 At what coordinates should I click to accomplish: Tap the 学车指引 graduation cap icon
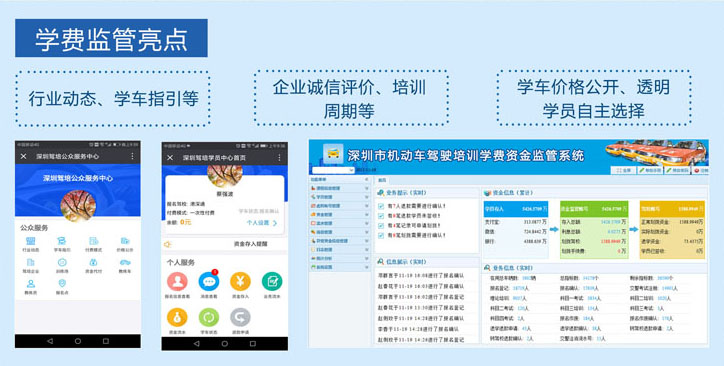tap(62, 241)
